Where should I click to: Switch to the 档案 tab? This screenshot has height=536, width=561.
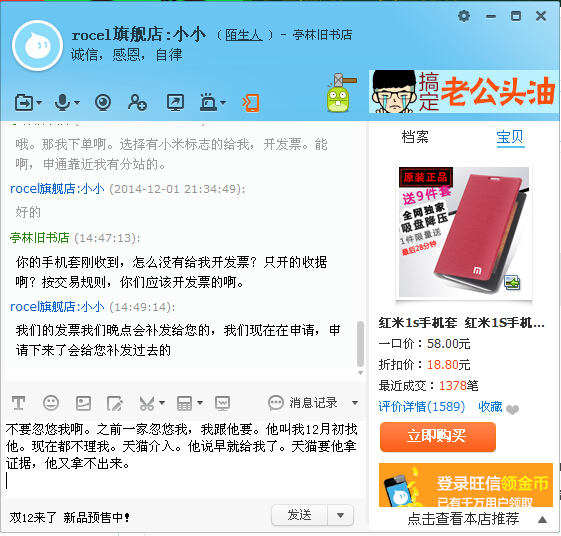click(x=415, y=137)
